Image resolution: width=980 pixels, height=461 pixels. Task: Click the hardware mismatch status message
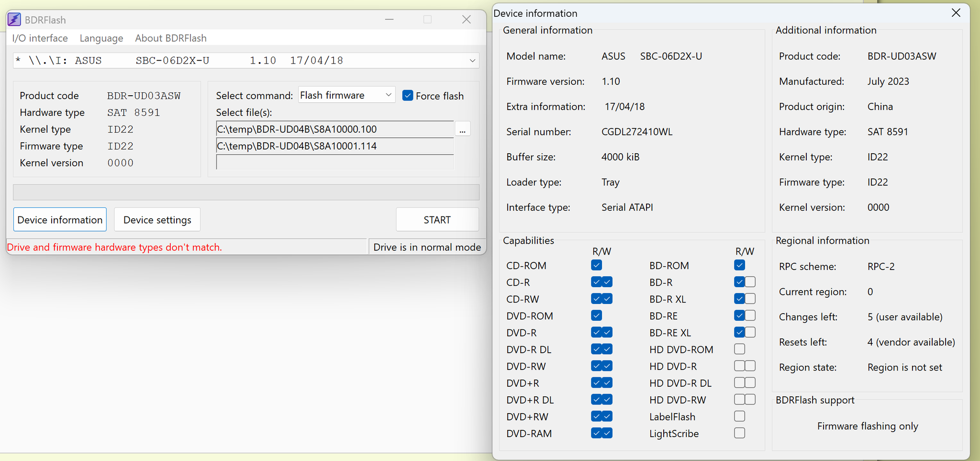[114, 247]
